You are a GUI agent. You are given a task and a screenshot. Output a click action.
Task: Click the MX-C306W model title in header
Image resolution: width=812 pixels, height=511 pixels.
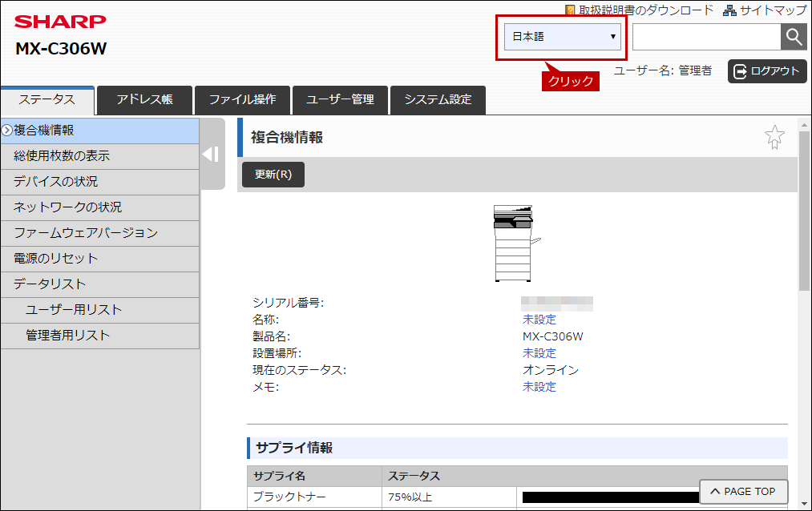pyautogui.click(x=61, y=49)
